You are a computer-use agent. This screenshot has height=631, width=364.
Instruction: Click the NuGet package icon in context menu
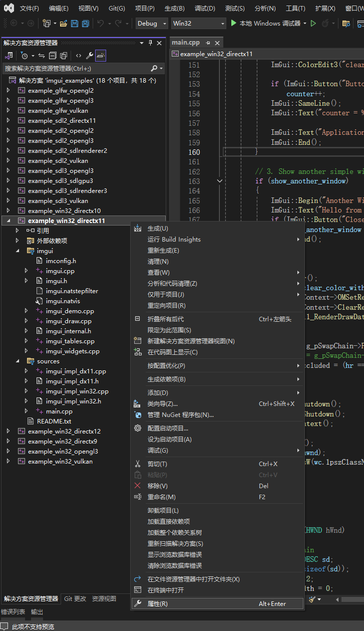138,415
